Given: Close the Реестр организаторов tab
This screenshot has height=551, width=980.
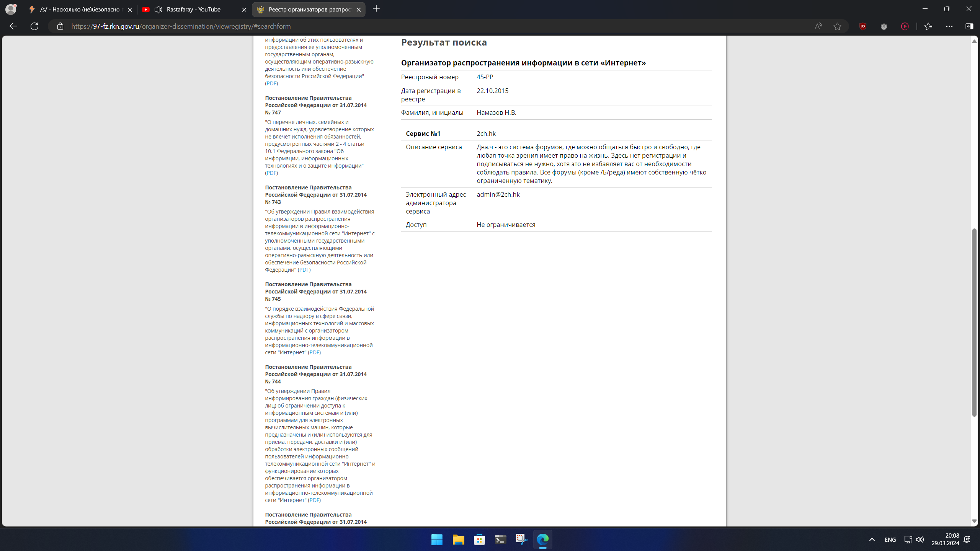Looking at the screenshot, I should 358,10.
